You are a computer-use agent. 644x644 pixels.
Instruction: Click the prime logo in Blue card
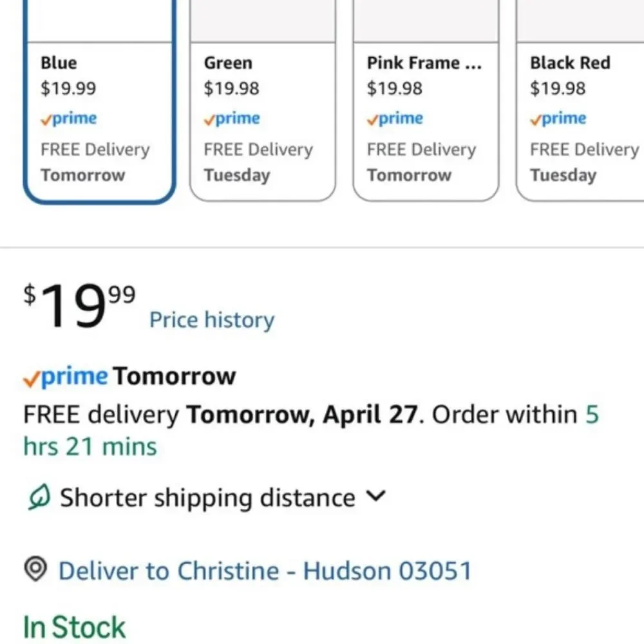point(69,118)
